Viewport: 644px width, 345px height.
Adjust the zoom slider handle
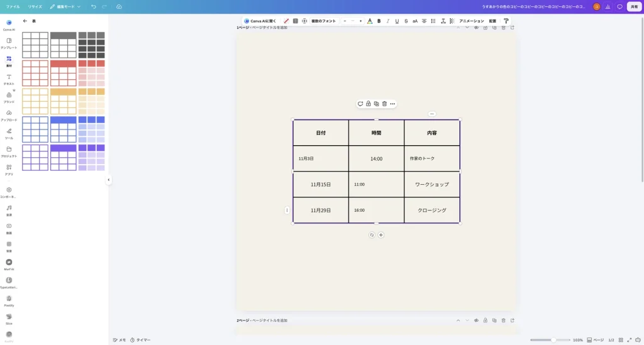click(x=553, y=340)
